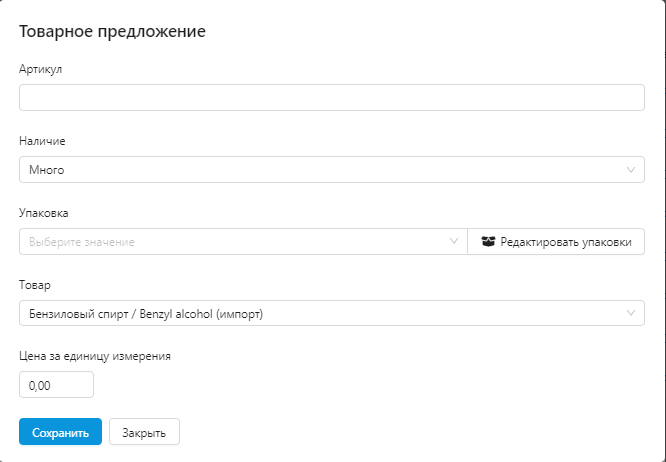Click the chevron arrow of Упаковка dropdown
The image size is (666, 462).
click(454, 242)
